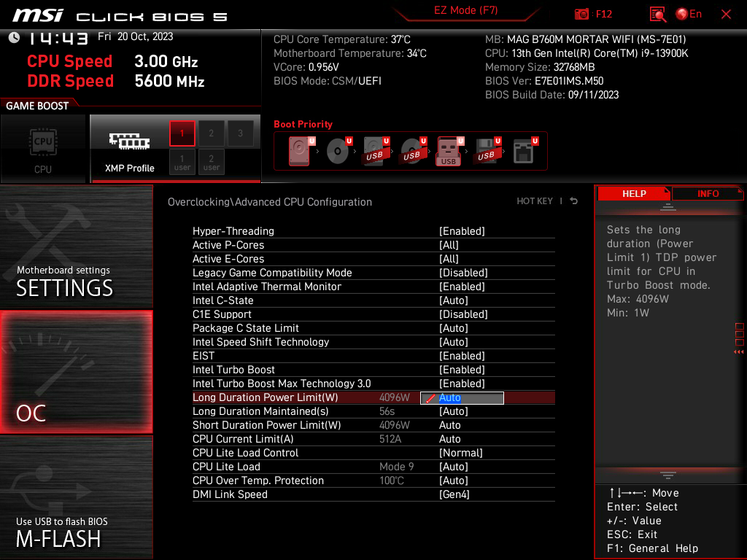Viewport: 747px width, 560px height.
Task: Select CPU Current Limit(A) Auto value
Action: [449, 438]
